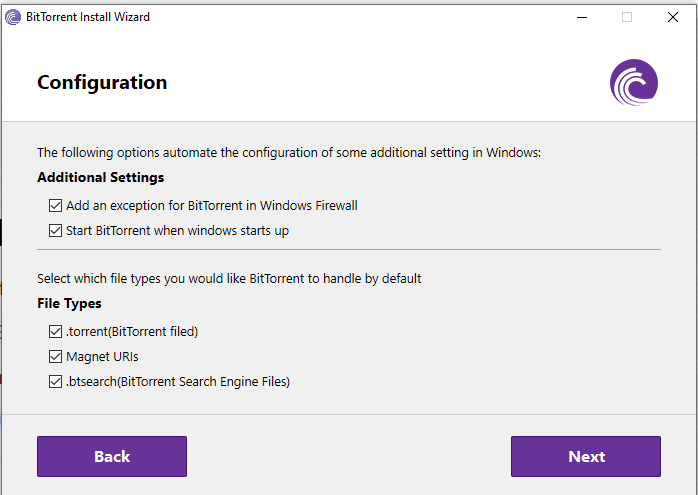Click the large BitTorrent logo
The image size is (698, 495).
[x=634, y=82]
